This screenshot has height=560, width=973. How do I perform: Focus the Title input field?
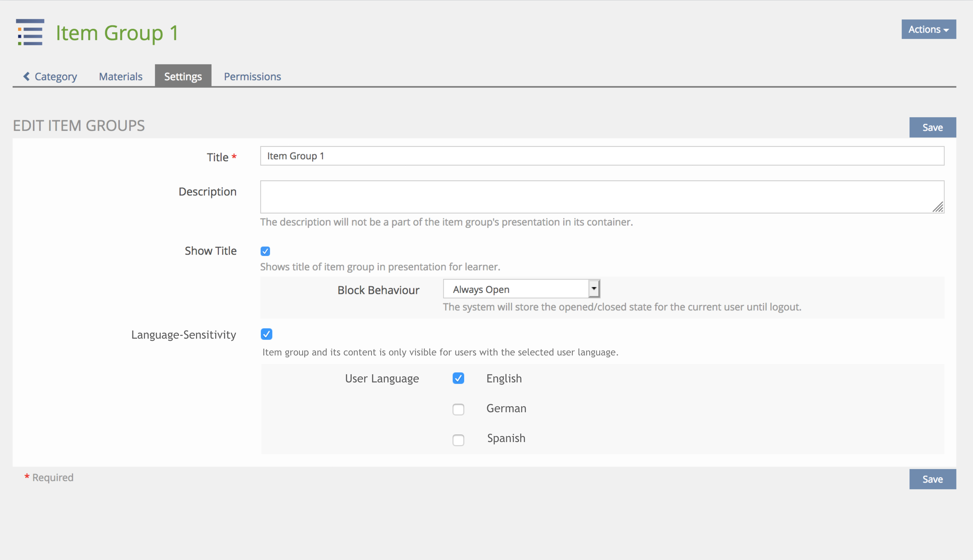point(602,156)
